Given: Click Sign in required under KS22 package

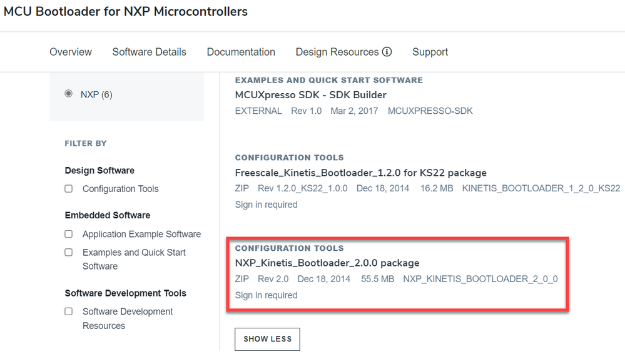Looking at the screenshot, I should click(266, 205).
